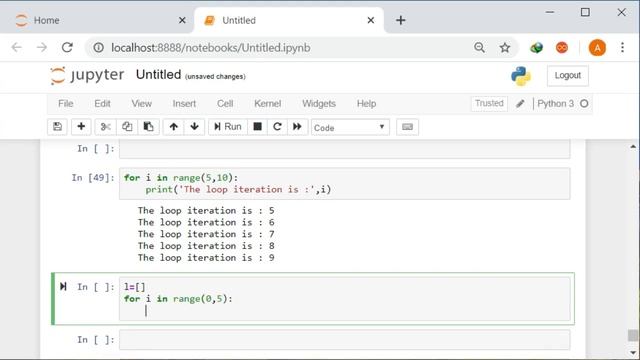
Task: Click the Logout button
Action: [568, 76]
